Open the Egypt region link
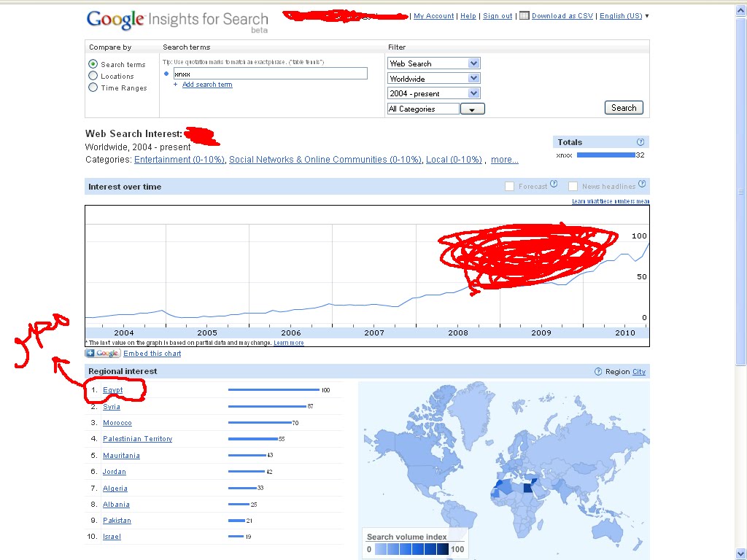The width and height of the screenshot is (747, 560). [x=113, y=390]
